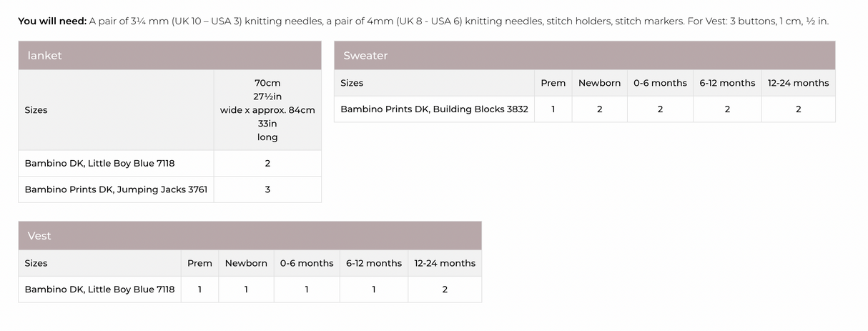The height and width of the screenshot is (331, 868).
Task: Click quantity 3 for Jumping Jacks 3761
Action: (x=267, y=189)
